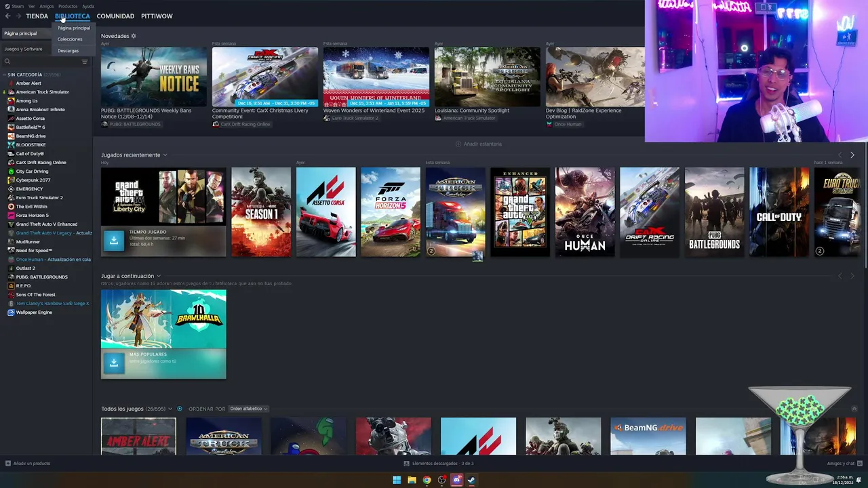The width and height of the screenshot is (868, 488).
Task: Click the play-ready filter icon near Todos los juegos
Action: (180, 409)
